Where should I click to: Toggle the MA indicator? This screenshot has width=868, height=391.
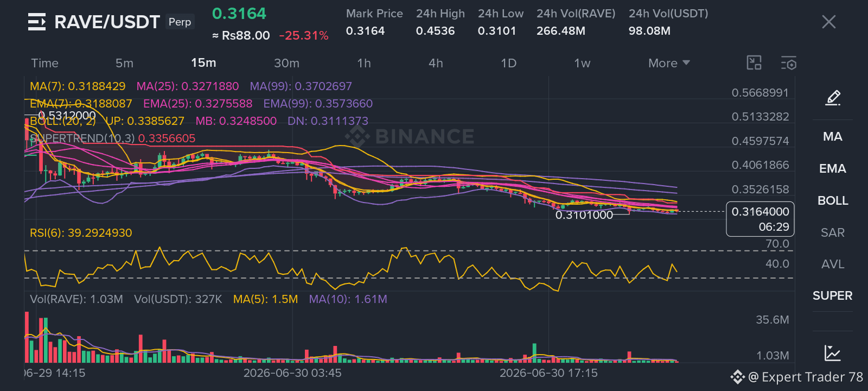pos(833,137)
